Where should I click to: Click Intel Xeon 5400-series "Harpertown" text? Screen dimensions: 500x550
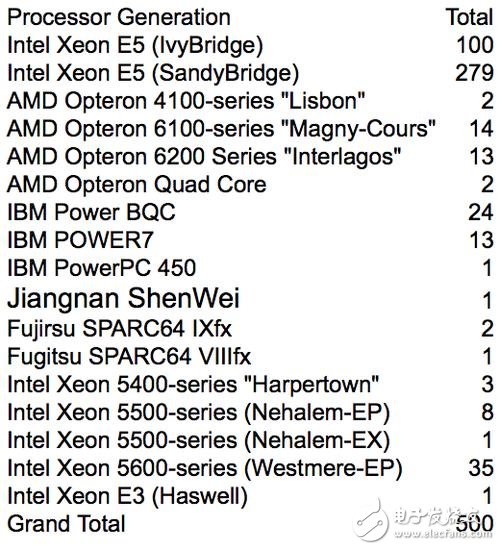[193, 384]
